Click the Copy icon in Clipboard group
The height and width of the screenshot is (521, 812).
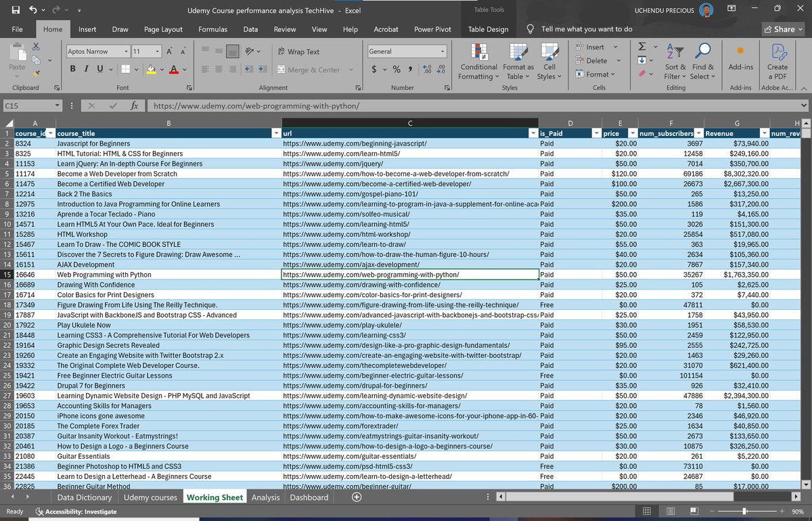pyautogui.click(x=36, y=60)
